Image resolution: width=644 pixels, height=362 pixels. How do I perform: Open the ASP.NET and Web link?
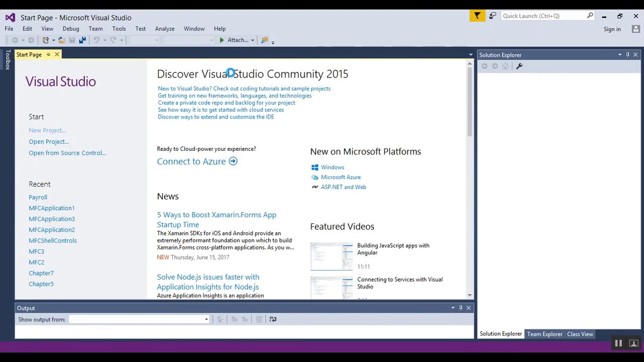(x=344, y=187)
